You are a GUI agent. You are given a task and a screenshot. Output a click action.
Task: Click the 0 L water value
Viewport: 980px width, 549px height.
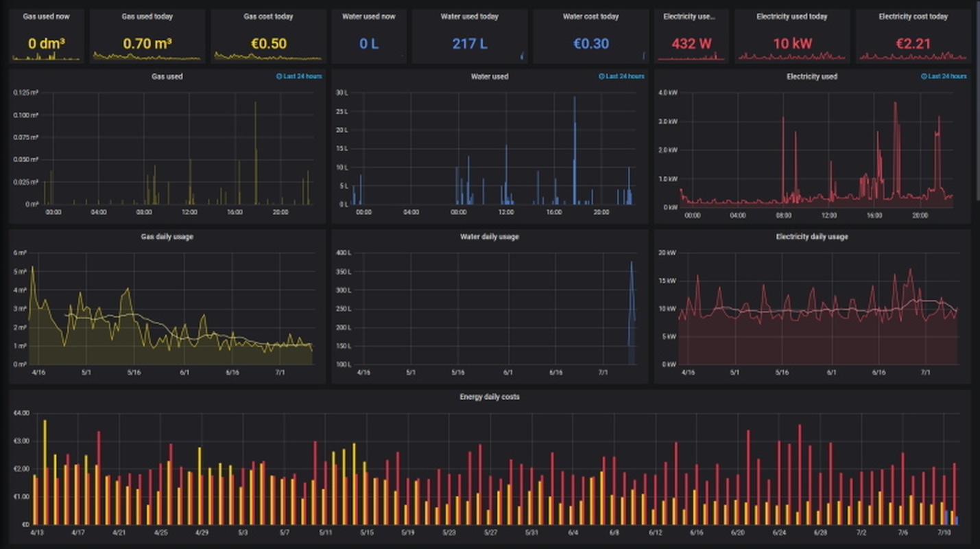pos(369,44)
